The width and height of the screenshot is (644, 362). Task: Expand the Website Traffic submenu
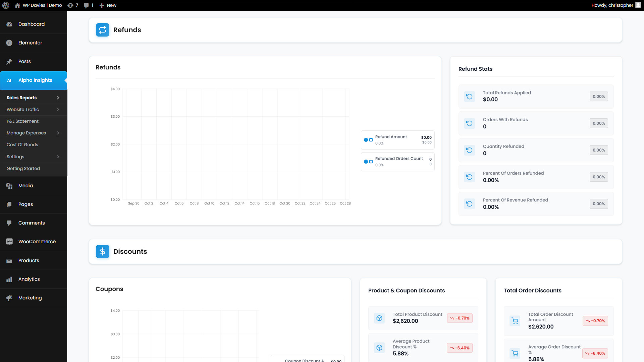(58, 110)
